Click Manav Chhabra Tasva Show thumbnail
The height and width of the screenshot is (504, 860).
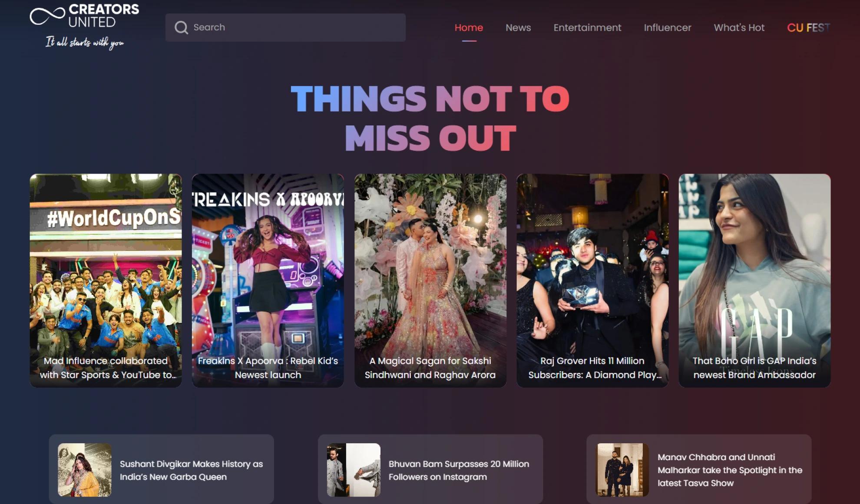tap(622, 470)
